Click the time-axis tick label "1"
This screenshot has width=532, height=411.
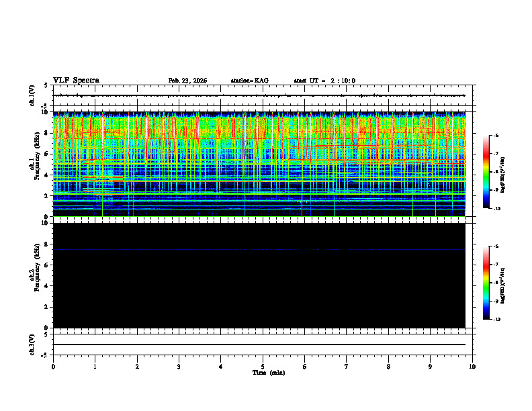95,367
